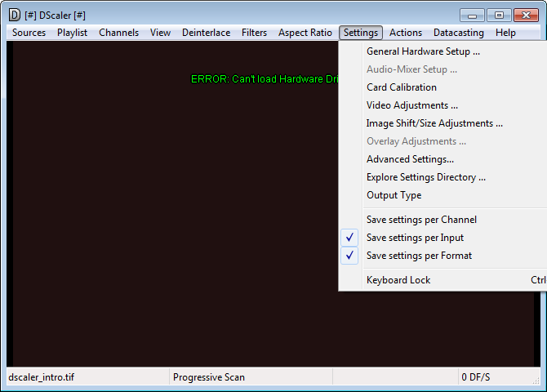
Task: Click Progressive Scan status text
Action: 209,377
